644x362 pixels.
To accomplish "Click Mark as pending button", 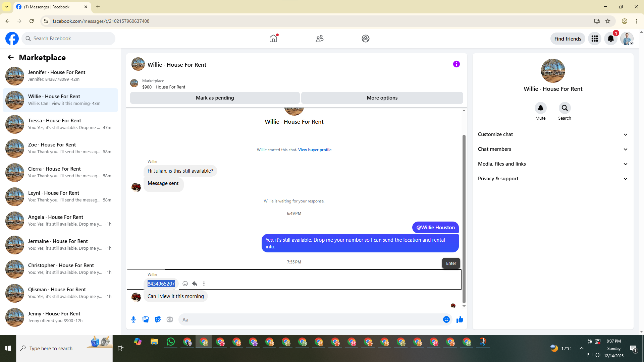I will 215,98.
